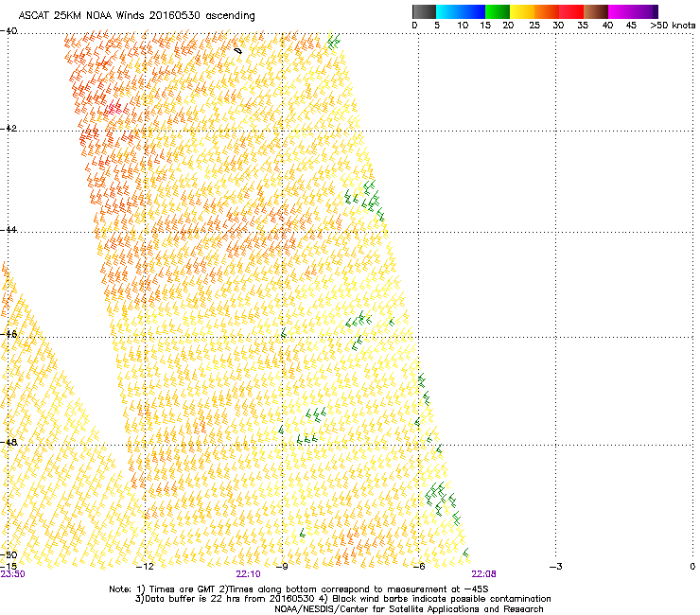Click the -12 longitude axis label
This screenshot has width=700, height=615.
tap(145, 567)
